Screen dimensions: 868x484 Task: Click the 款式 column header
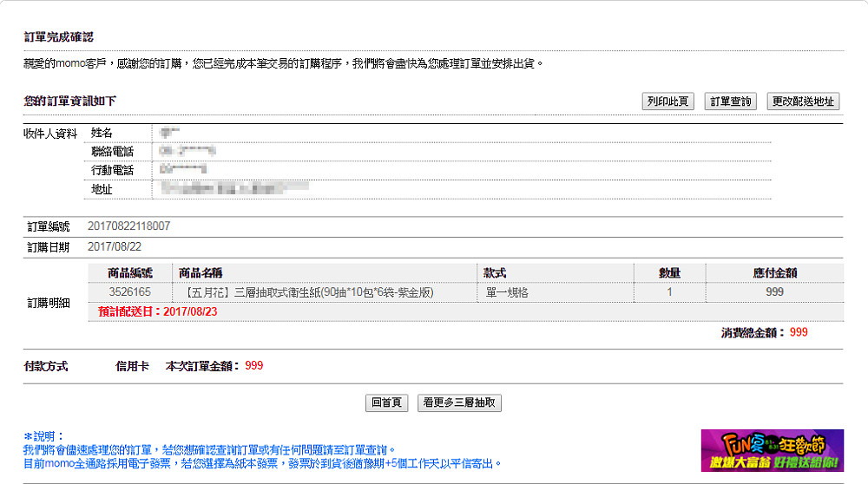tap(495, 272)
